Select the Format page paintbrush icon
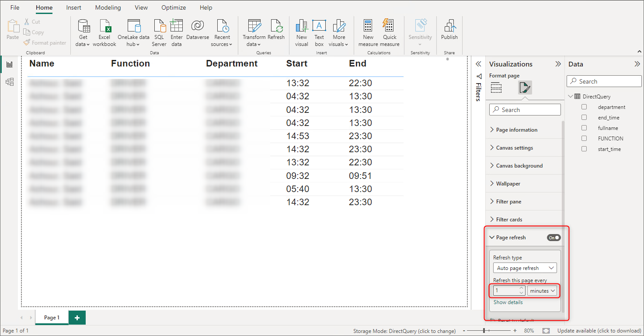This screenshot has width=644, height=336. (x=525, y=87)
